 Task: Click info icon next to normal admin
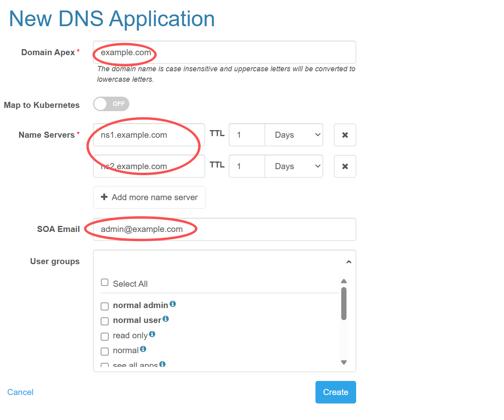[x=173, y=304]
